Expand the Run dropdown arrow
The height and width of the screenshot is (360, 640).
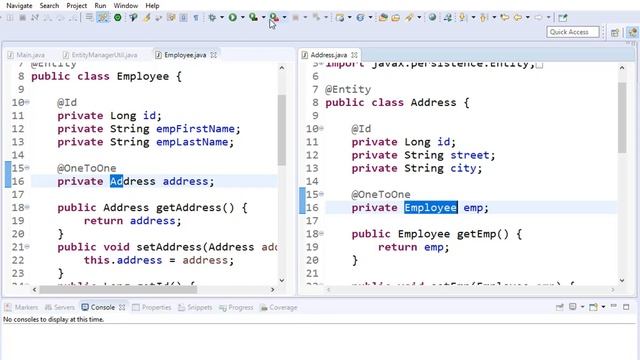pyautogui.click(x=242, y=18)
